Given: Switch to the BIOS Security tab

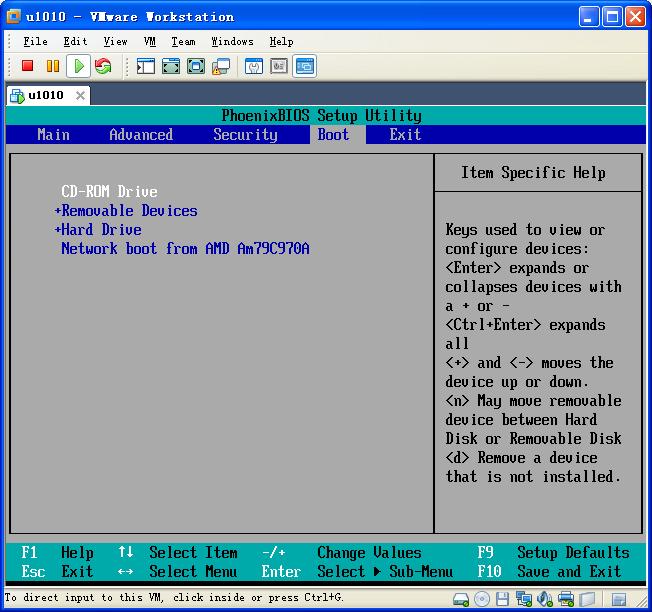Looking at the screenshot, I should [x=245, y=135].
